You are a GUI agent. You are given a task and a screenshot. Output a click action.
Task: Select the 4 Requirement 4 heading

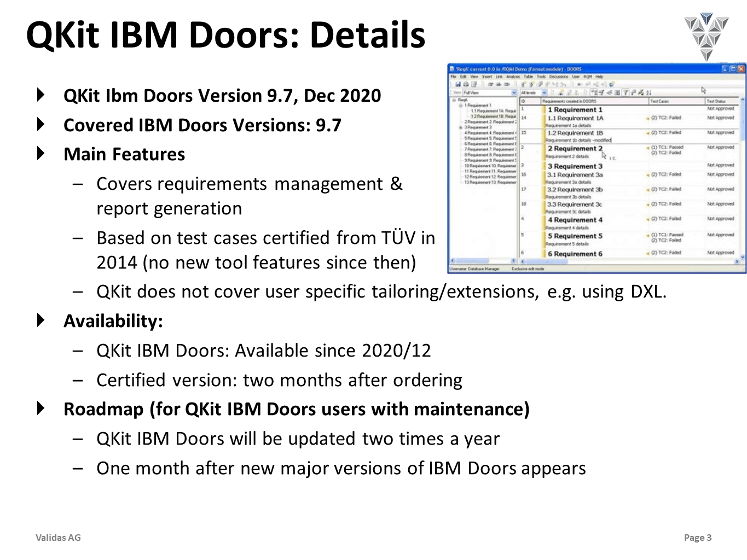575,220
